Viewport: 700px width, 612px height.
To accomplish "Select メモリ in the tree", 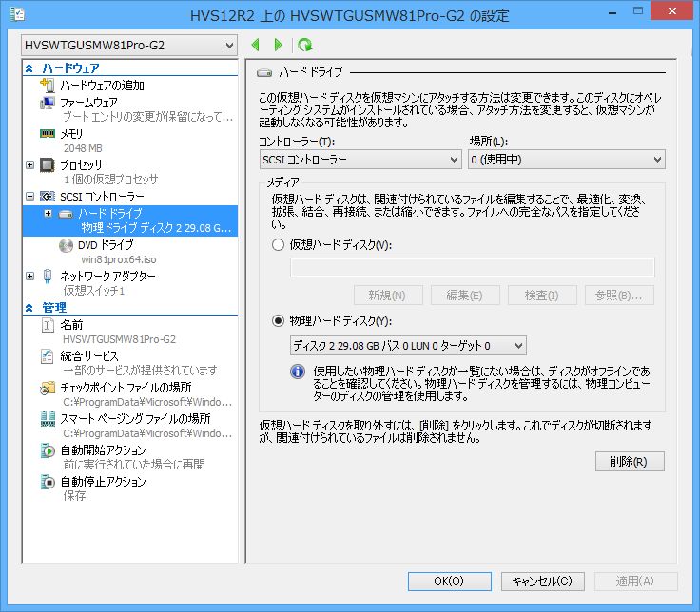I will point(71,134).
